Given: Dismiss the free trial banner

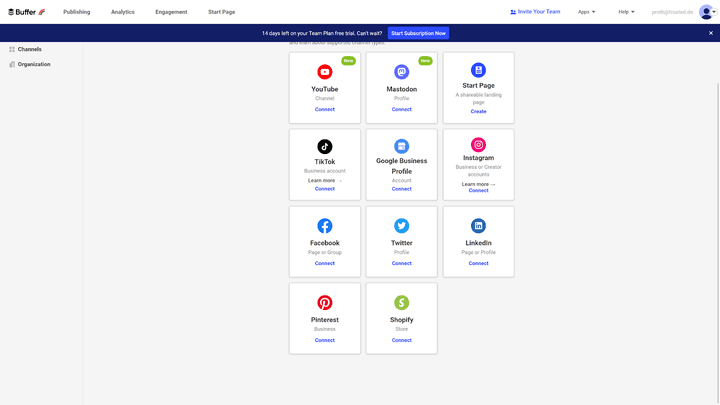Looking at the screenshot, I should pos(711,33).
